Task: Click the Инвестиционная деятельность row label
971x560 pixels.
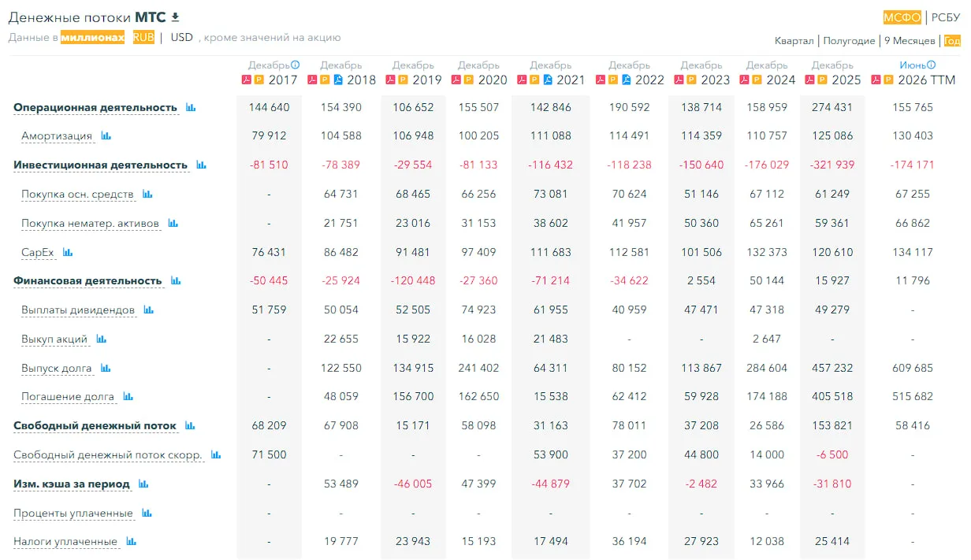Action: [100, 165]
